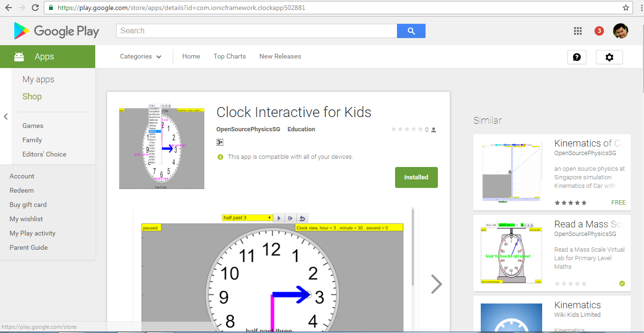Open the Google Play logo home link
The image size is (644, 333).
57,31
